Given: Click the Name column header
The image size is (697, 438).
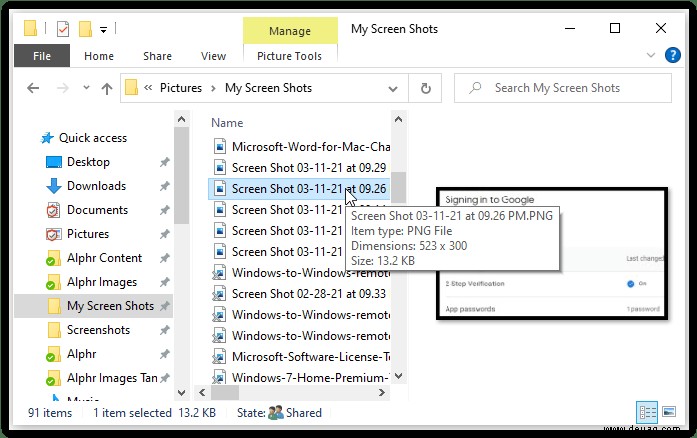Looking at the screenshot, I should (227, 123).
